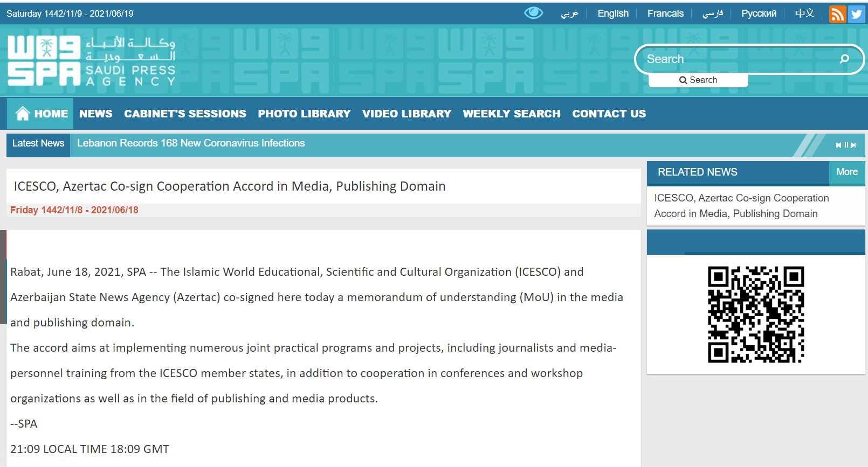Click the 21:09 LOCAL TIME line
868x467 pixels.
[x=89, y=449]
